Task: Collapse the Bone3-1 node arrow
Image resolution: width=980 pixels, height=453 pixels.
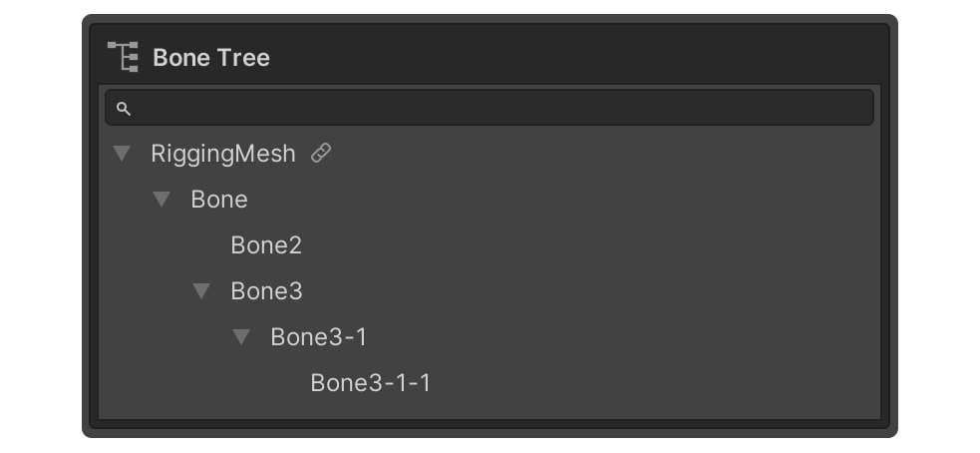Action: pos(241,337)
